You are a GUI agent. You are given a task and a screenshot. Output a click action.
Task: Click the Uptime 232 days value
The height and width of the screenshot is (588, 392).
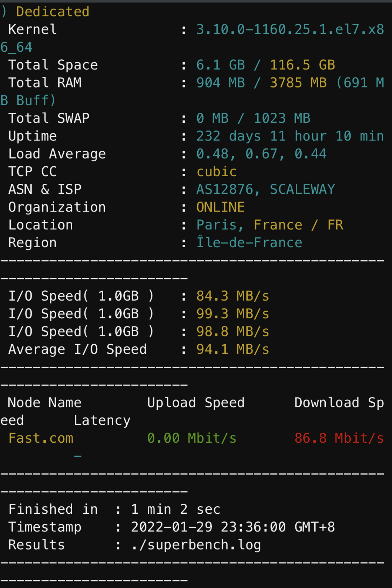pos(229,136)
